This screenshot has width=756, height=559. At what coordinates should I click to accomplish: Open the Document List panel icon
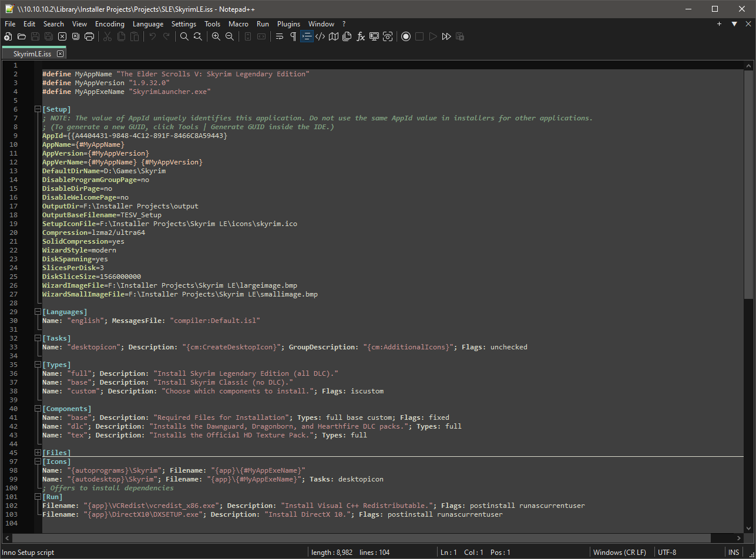click(347, 36)
